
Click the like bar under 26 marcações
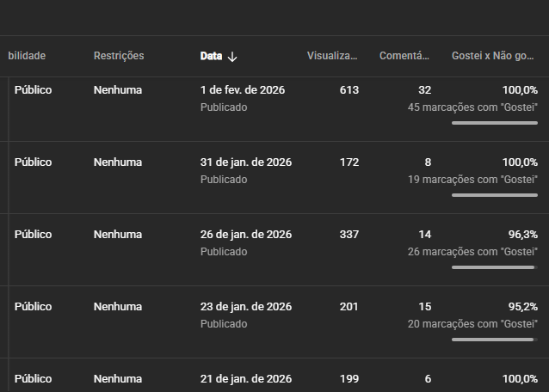494,267
